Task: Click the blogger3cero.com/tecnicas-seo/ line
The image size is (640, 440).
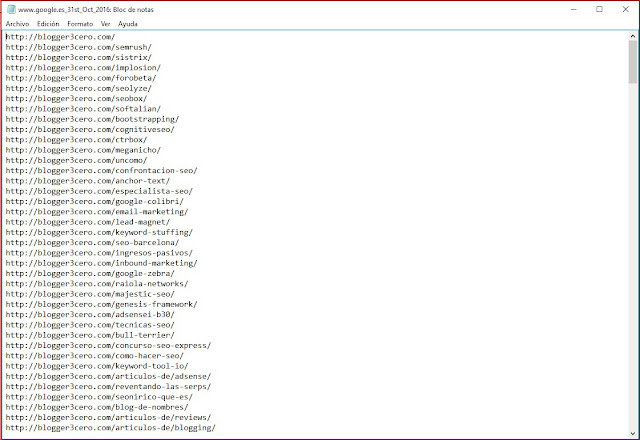Action: click(90, 325)
